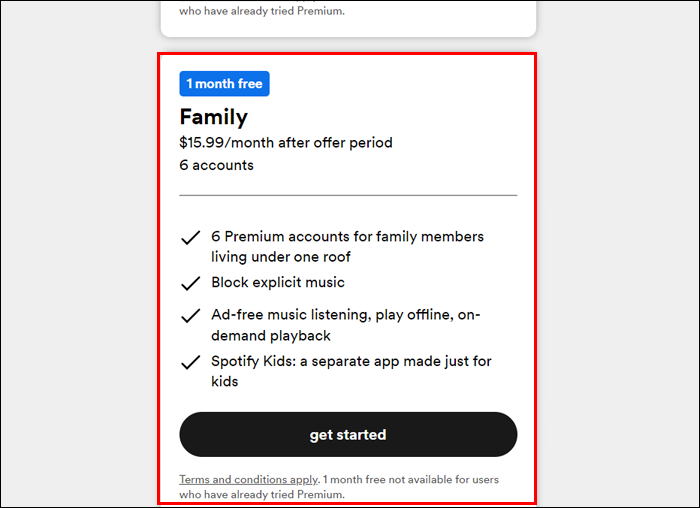Viewport: 700px width, 508px height.
Task: Click the 6 accounts label under the price
Action: coord(216,165)
